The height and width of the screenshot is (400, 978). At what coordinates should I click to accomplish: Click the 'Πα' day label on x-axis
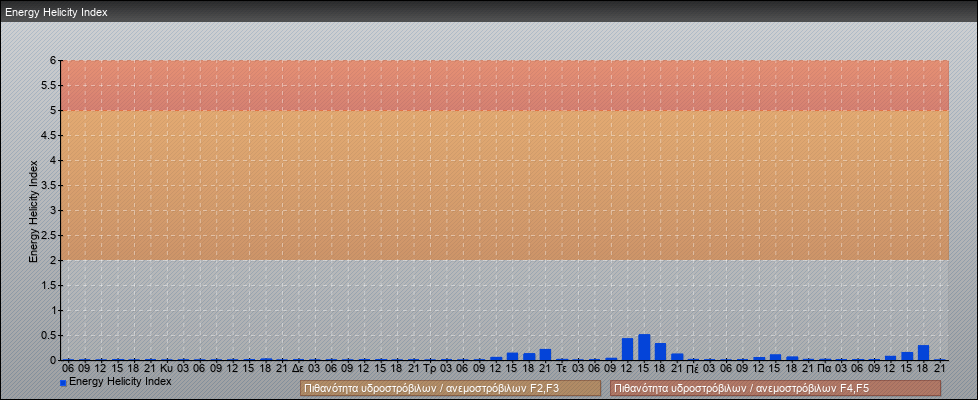click(x=825, y=368)
